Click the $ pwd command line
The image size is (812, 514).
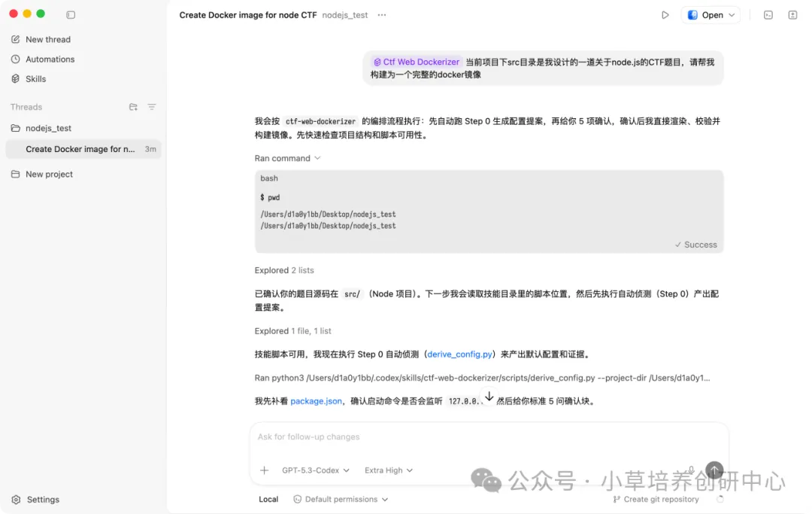click(x=270, y=197)
